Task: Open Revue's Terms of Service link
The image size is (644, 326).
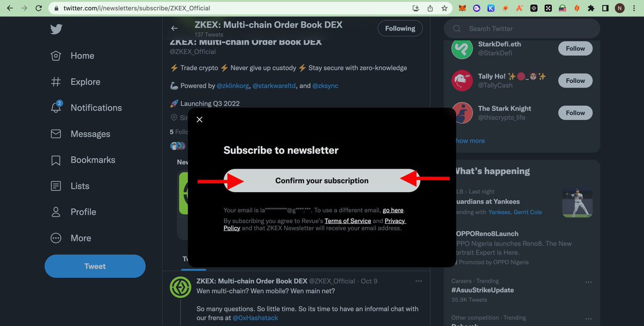Action: pyautogui.click(x=348, y=221)
